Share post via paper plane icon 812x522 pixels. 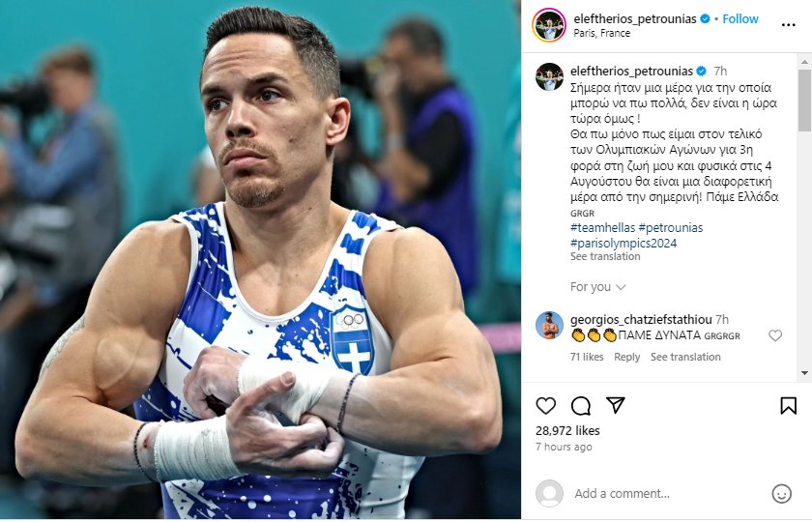coord(616,405)
